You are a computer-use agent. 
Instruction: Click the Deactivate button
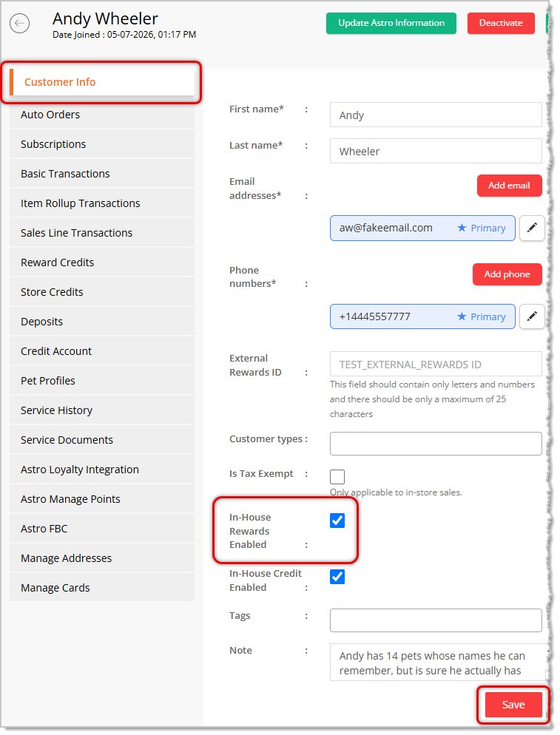501,23
